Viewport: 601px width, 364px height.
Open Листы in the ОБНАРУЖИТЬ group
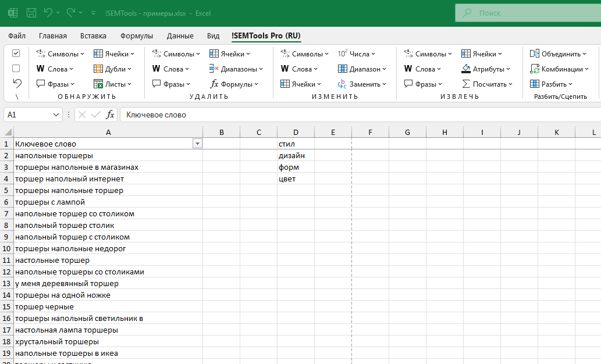[113, 84]
